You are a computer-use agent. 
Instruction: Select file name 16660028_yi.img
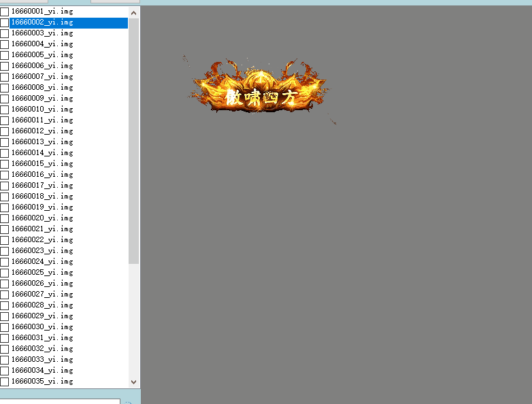42,305
